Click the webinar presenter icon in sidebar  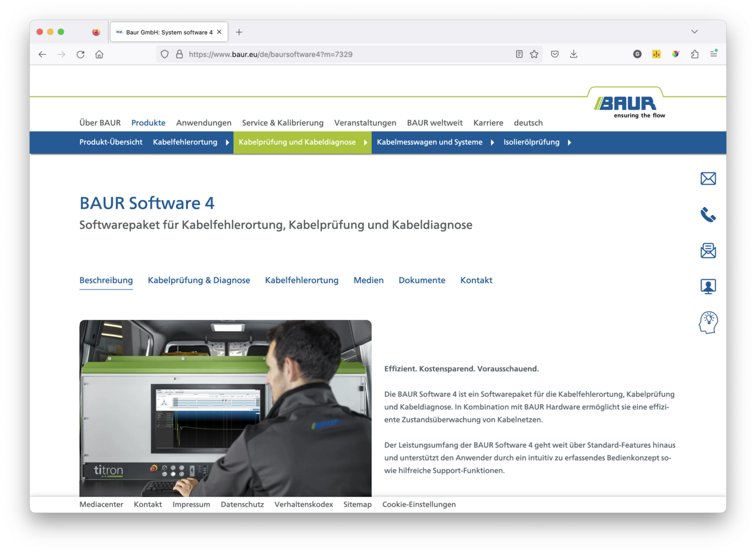708,287
